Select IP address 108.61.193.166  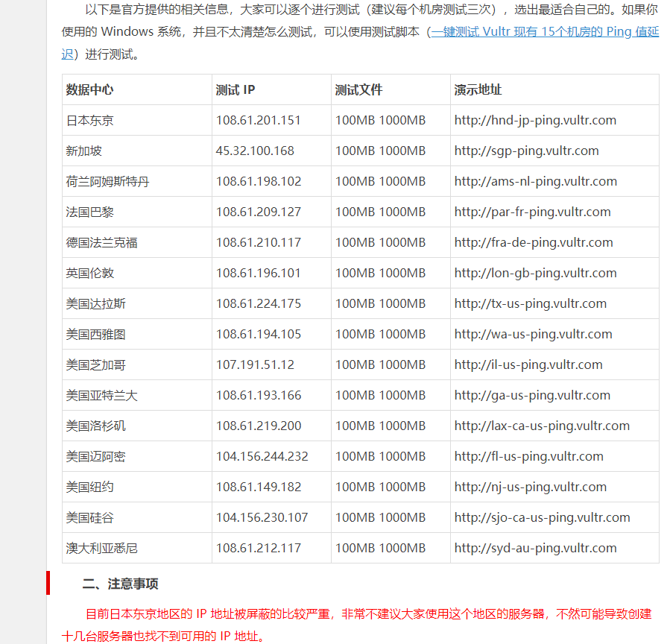(x=259, y=395)
